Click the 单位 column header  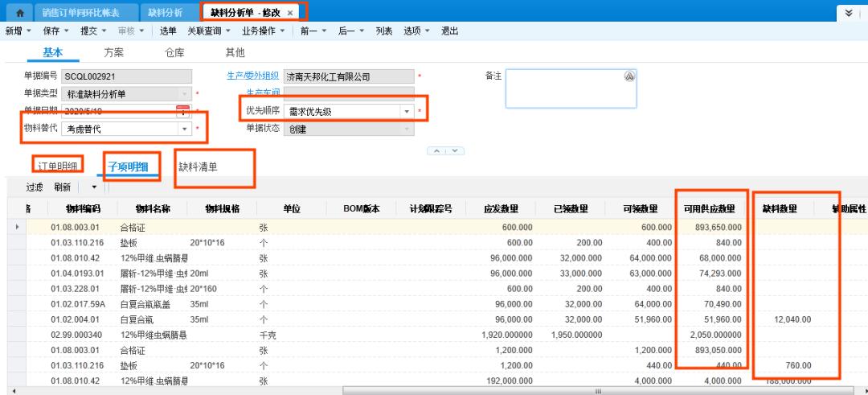pos(293,209)
